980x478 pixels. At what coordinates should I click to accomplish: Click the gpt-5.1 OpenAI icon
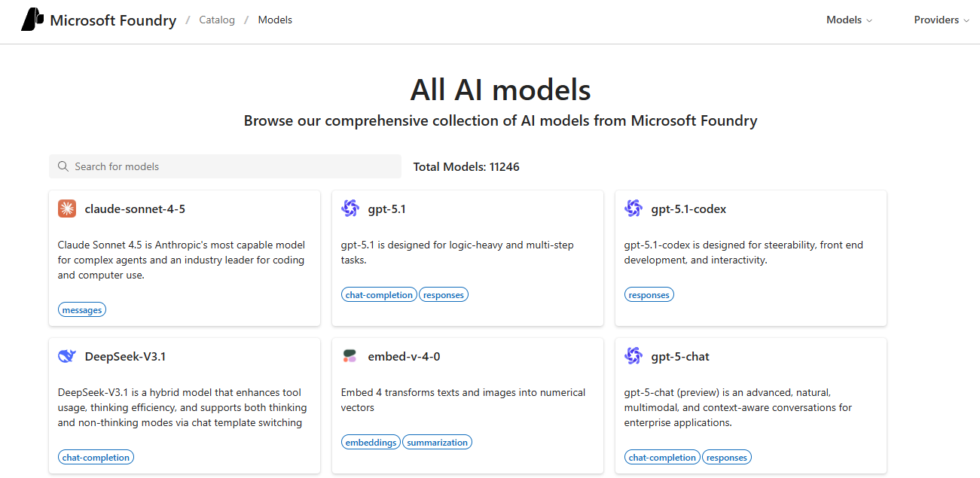(350, 209)
